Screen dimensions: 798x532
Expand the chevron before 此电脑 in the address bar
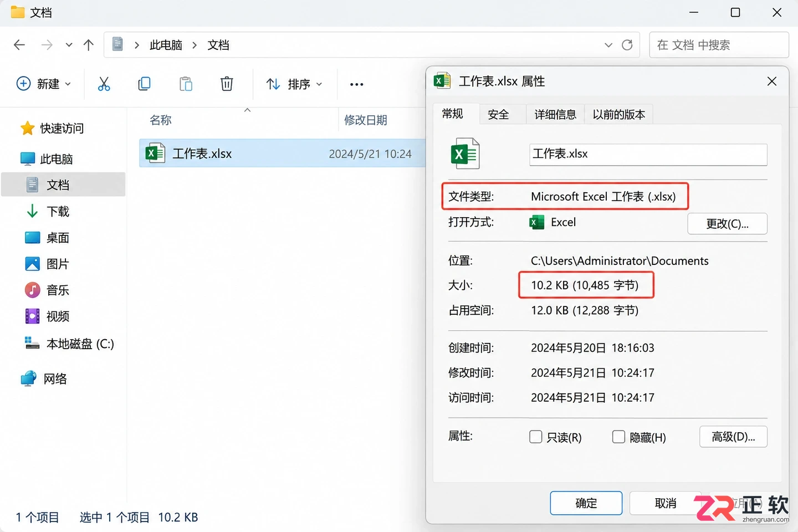136,45
